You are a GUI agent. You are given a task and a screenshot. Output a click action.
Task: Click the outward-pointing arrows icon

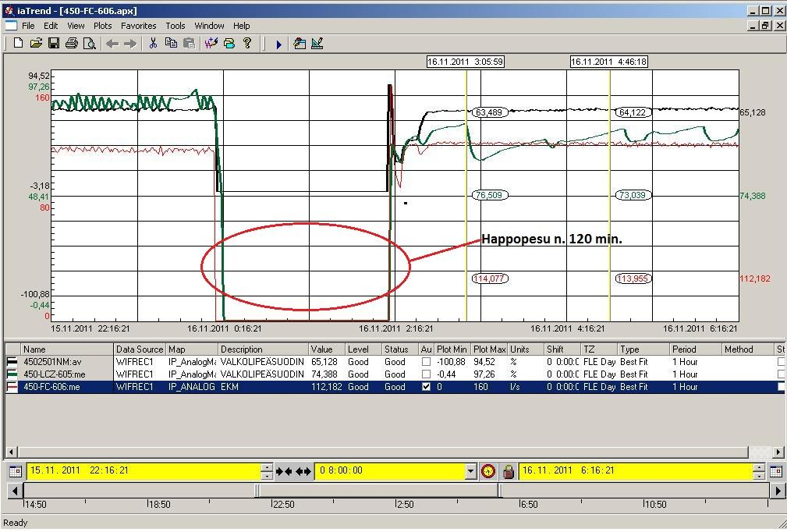pyautogui.click(x=303, y=471)
